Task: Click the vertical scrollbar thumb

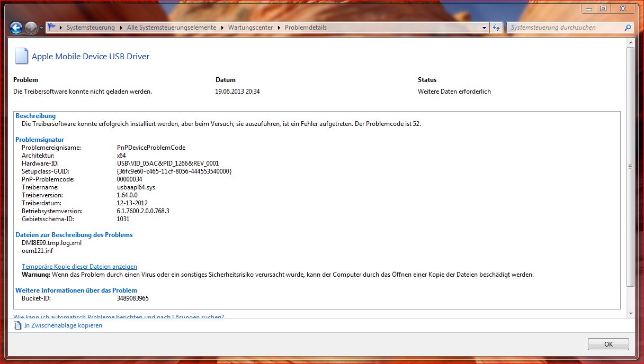Action: [630, 167]
